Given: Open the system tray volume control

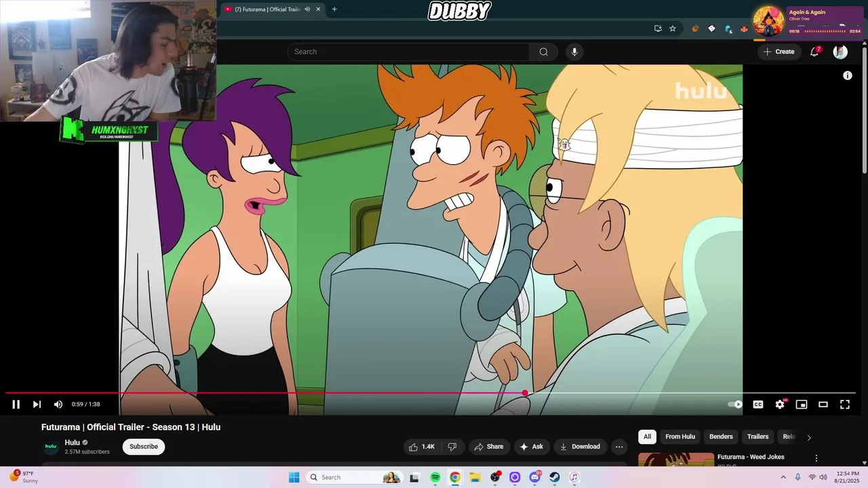Looking at the screenshot, I should [x=823, y=477].
